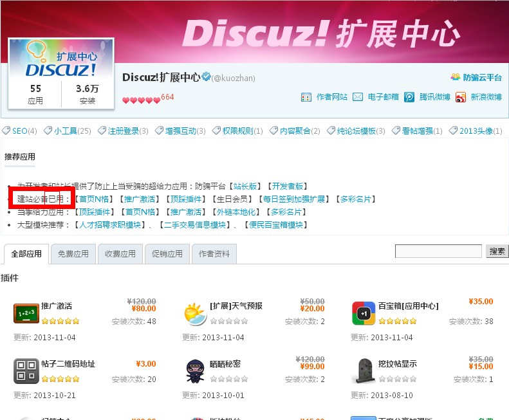This screenshot has width=509, height=420.
Task: Open the 新浪微博 link
Action: coord(486,97)
